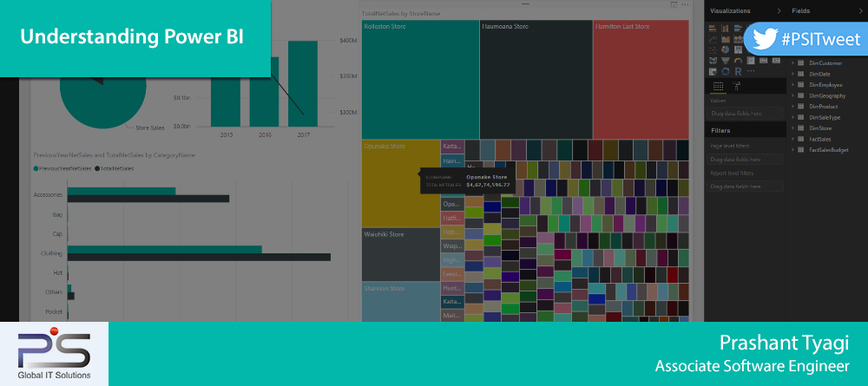
Task: Click the PreviousYearNetSales legend entry
Action: point(62,168)
